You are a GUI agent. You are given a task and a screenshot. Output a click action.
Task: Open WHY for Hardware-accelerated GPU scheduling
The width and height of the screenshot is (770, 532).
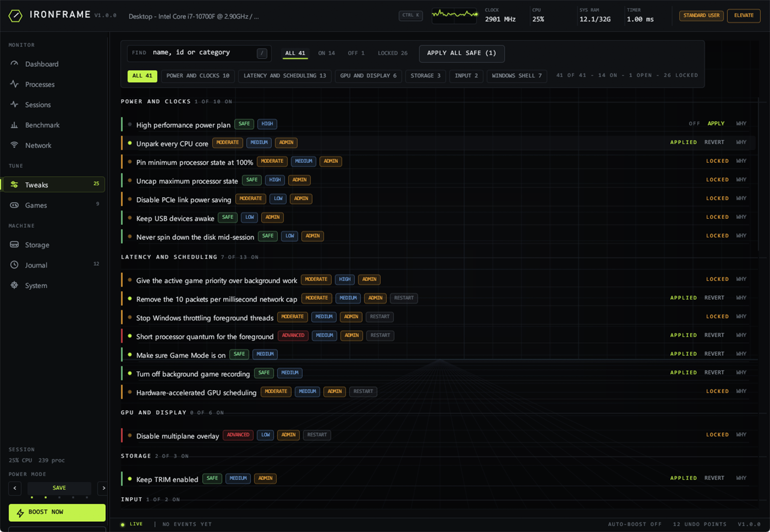pyautogui.click(x=741, y=391)
